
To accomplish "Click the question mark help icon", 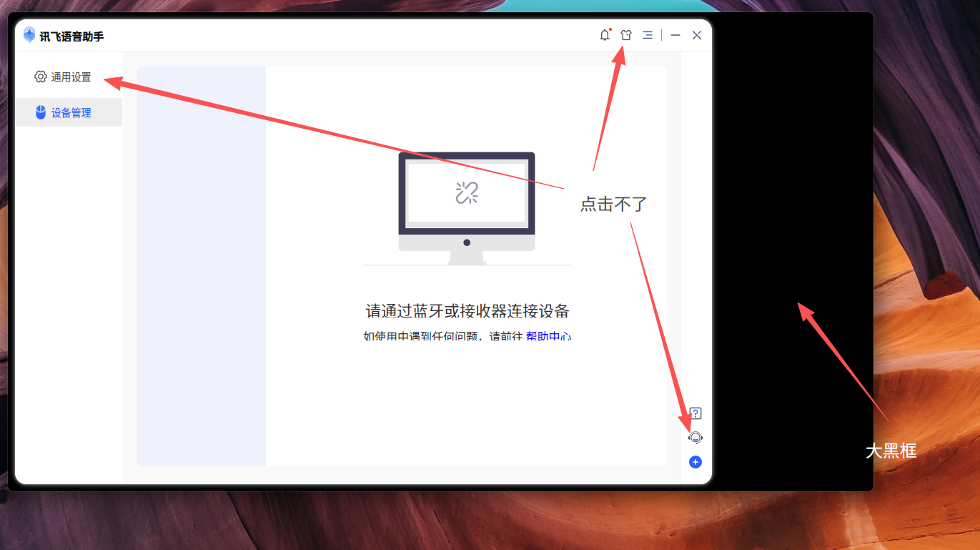I will [696, 413].
